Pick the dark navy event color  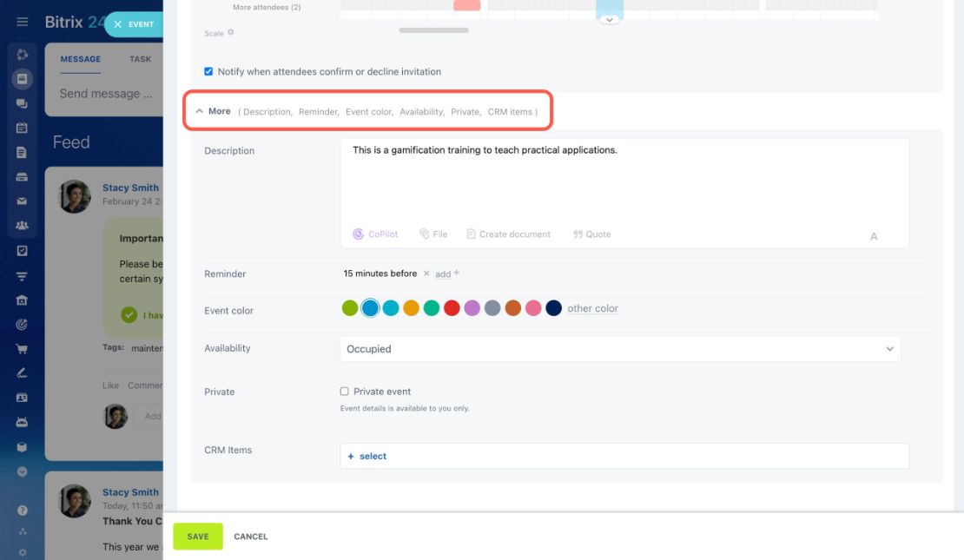(554, 308)
